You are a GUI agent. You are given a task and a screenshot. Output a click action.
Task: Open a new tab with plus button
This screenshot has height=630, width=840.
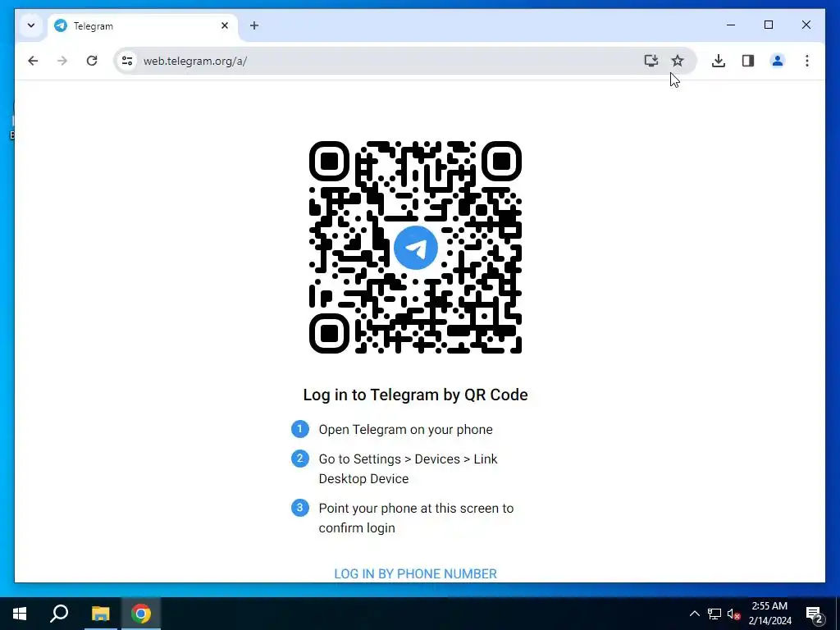coord(254,25)
